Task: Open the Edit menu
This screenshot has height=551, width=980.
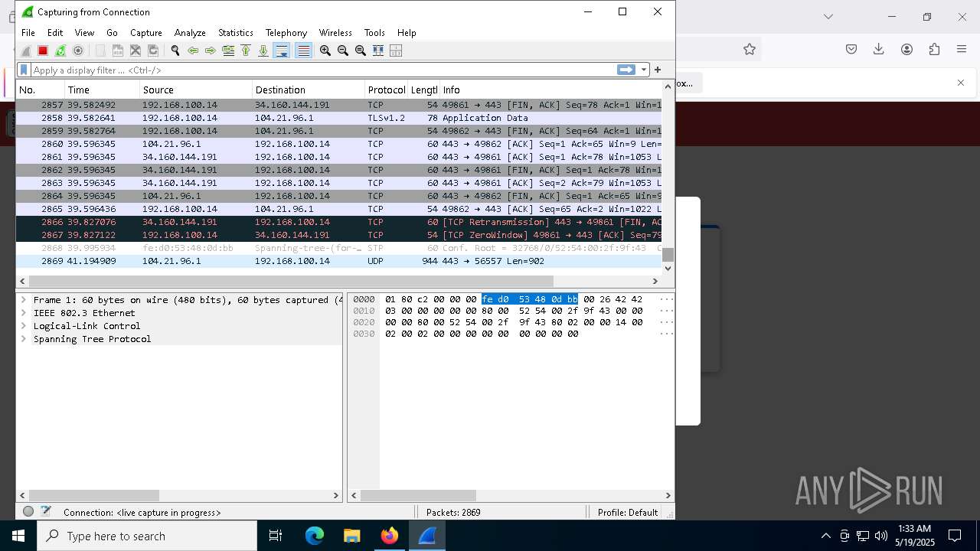Action: [55, 33]
